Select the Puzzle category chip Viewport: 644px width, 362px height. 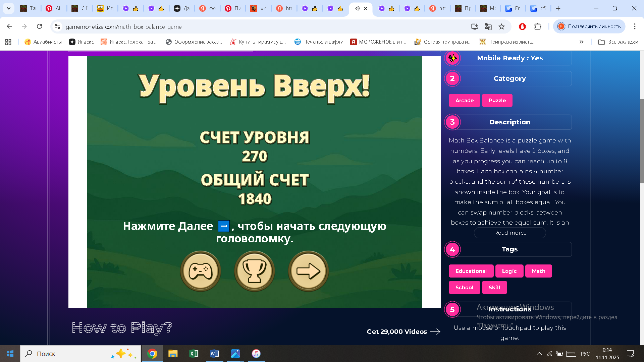(497, 100)
